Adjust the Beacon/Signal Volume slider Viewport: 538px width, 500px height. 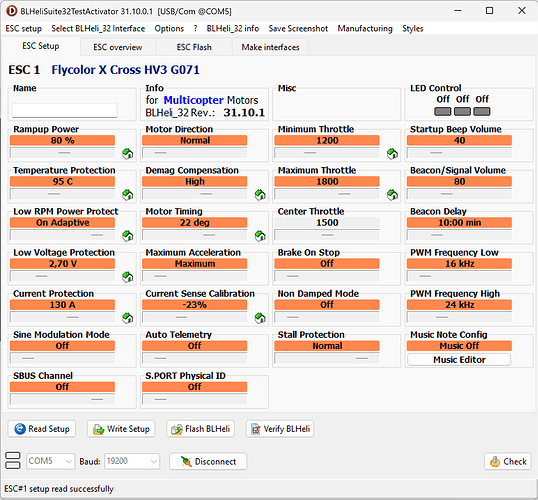(x=459, y=194)
